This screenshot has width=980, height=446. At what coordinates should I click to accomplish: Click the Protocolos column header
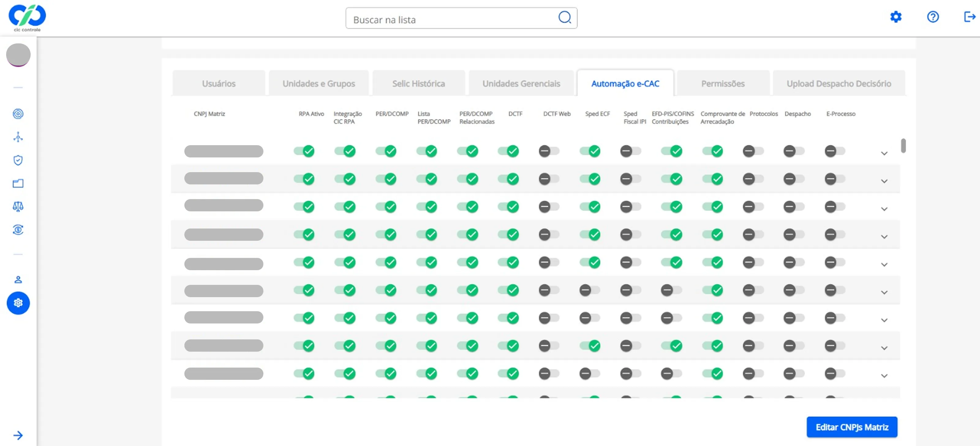point(763,114)
